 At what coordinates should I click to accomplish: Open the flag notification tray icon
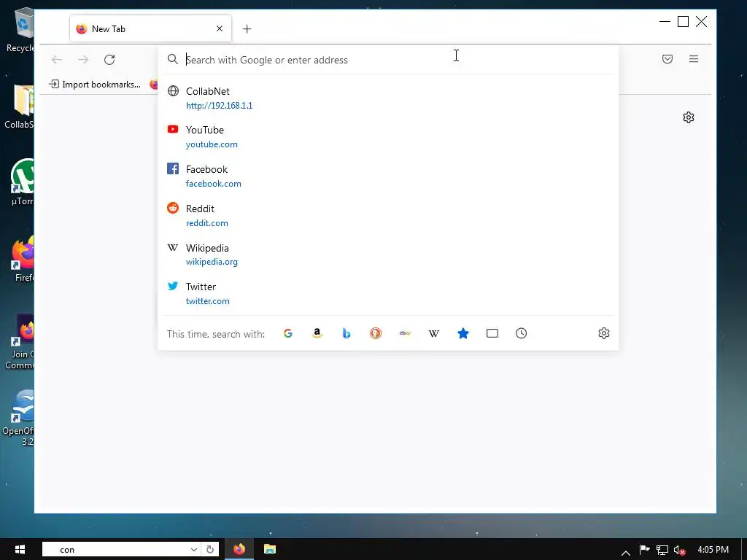pos(645,550)
